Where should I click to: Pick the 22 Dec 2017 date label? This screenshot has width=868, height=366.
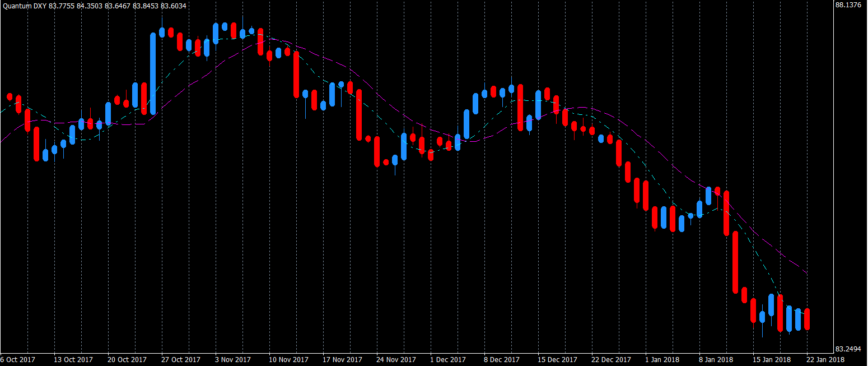click(x=611, y=359)
